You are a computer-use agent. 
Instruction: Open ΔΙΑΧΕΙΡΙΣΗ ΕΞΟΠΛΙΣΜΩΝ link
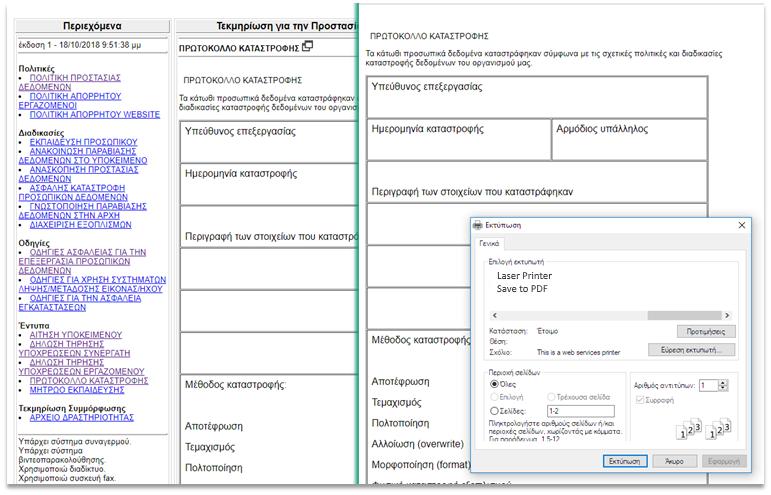coord(80,225)
